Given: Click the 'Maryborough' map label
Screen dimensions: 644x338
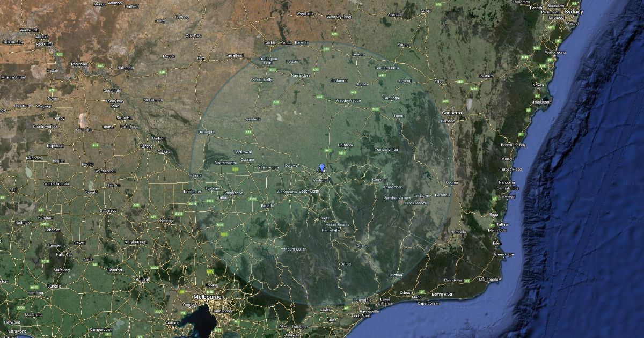Looking at the screenshot, I should coord(136,241).
